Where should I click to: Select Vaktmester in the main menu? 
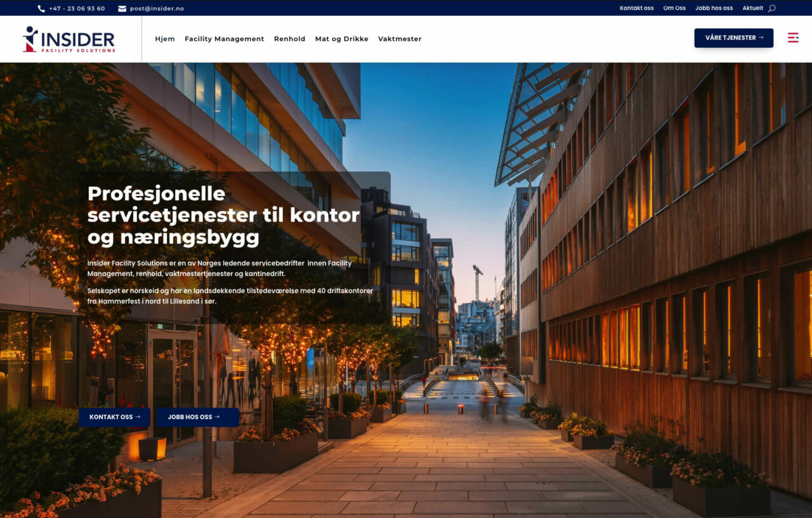[400, 39]
